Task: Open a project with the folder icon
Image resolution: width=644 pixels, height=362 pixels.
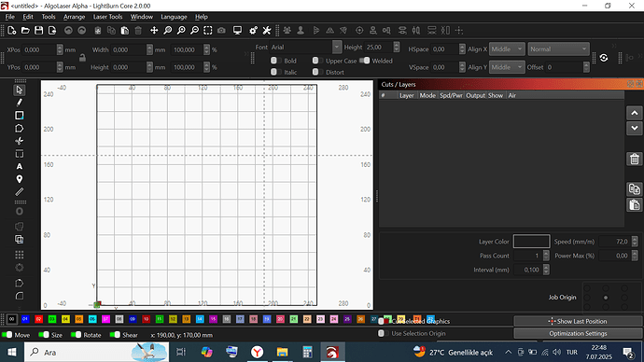Action: click(25, 31)
